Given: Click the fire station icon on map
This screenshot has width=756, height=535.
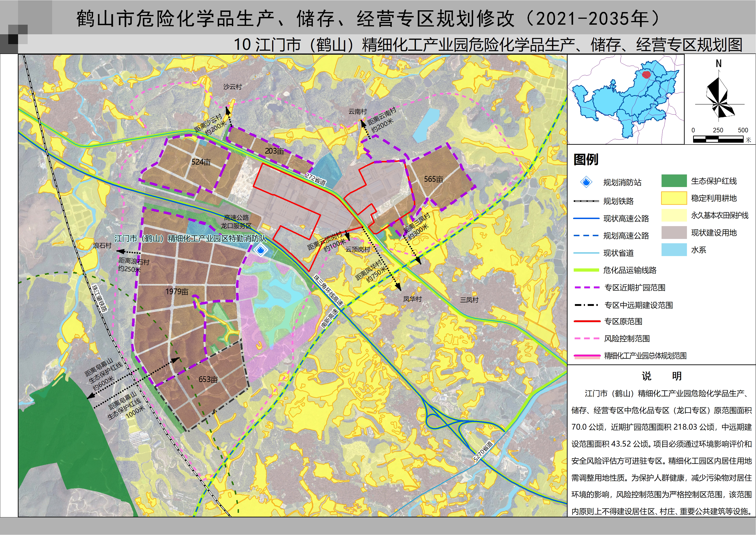Looking at the screenshot, I should pos(260,250).
